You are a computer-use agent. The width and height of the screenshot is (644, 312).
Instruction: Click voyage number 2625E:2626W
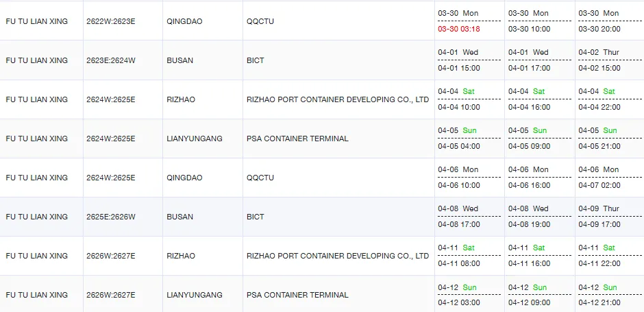(111, 217)
